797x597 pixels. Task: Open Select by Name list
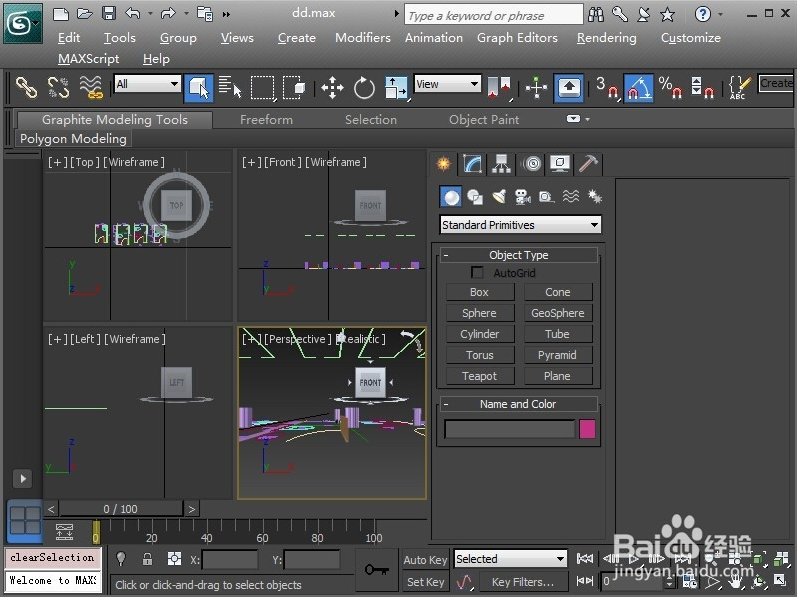click(230, 87)
